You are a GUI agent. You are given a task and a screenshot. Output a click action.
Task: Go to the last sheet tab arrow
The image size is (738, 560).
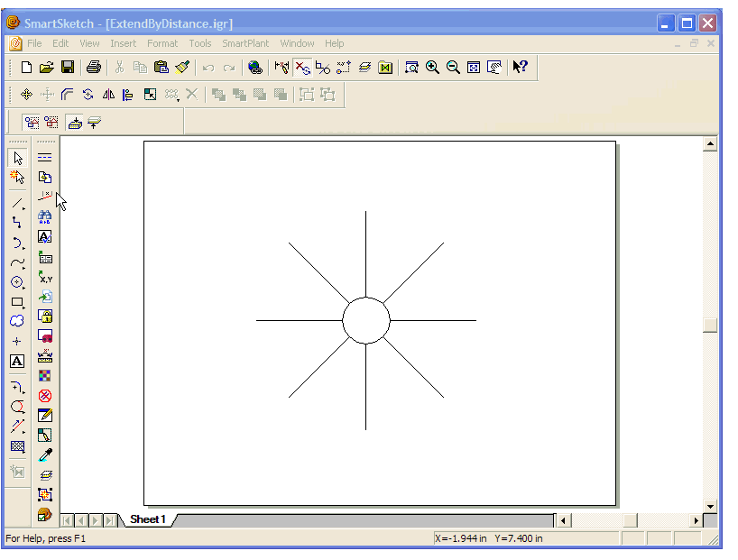(110, 520)
